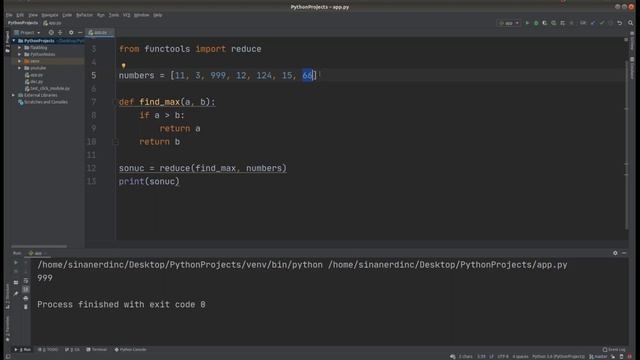Open the Edit menu
Screen dimensions: 640x360
20,15
